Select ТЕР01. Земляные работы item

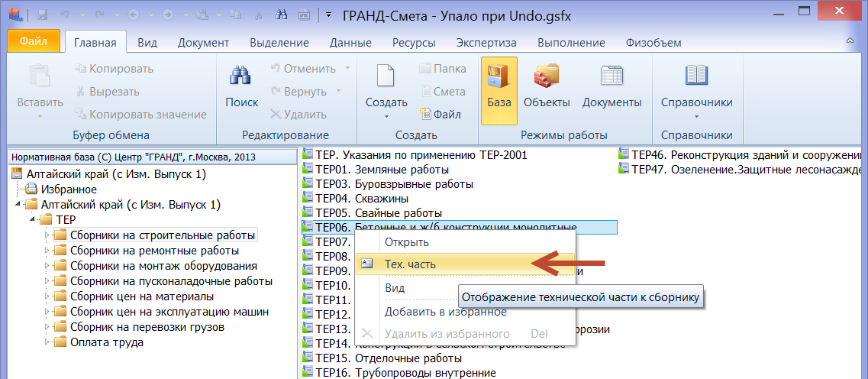coord(376,169)
